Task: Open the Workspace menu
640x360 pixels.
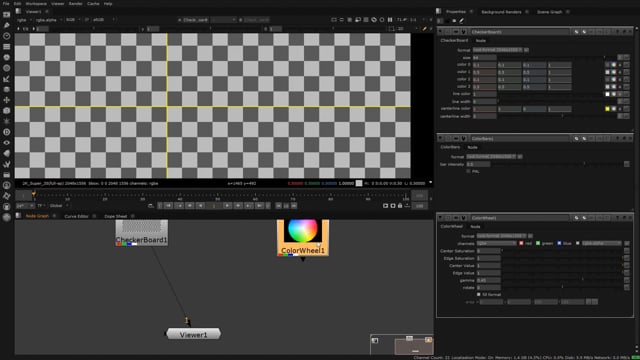Action: [x=36, y=3]
